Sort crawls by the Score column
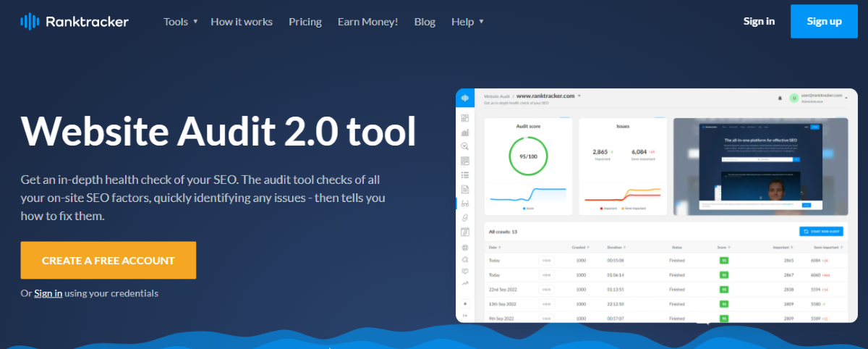This screenshot has height=349, width=868. click(724, 247)
